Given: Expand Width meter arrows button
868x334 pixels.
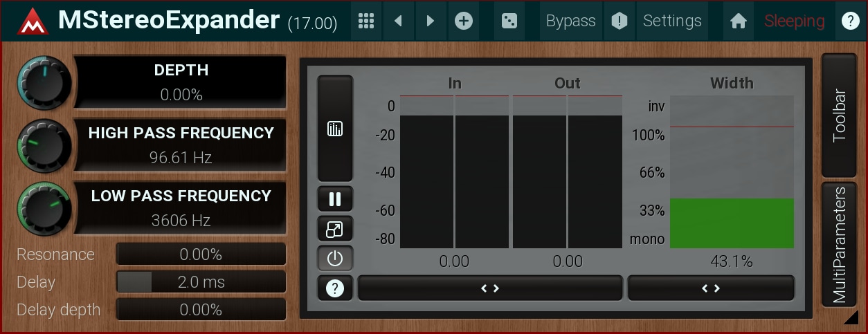Looking at the screenshot, I should point(711,288).
